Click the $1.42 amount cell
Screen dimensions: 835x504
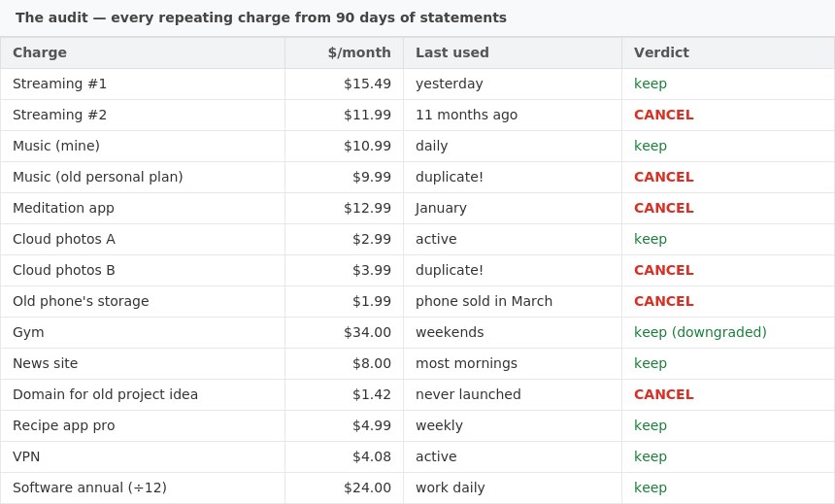pos(344,394)
